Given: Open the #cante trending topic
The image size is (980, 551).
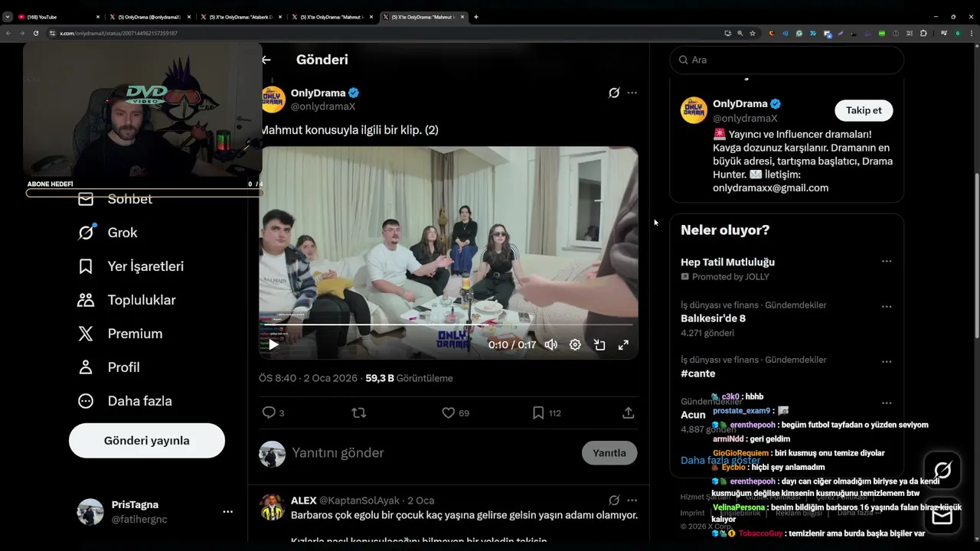Looking at the screenshot, I should (698, 373).
